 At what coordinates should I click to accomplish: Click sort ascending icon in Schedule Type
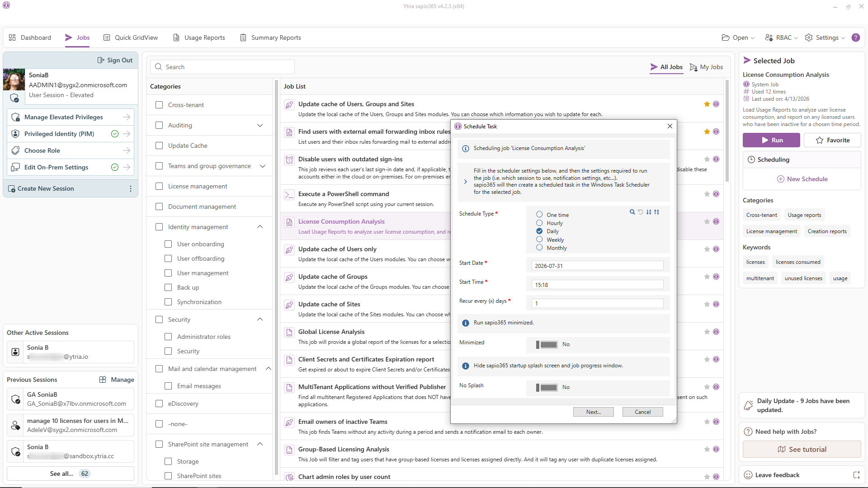(x=649, y=212)
